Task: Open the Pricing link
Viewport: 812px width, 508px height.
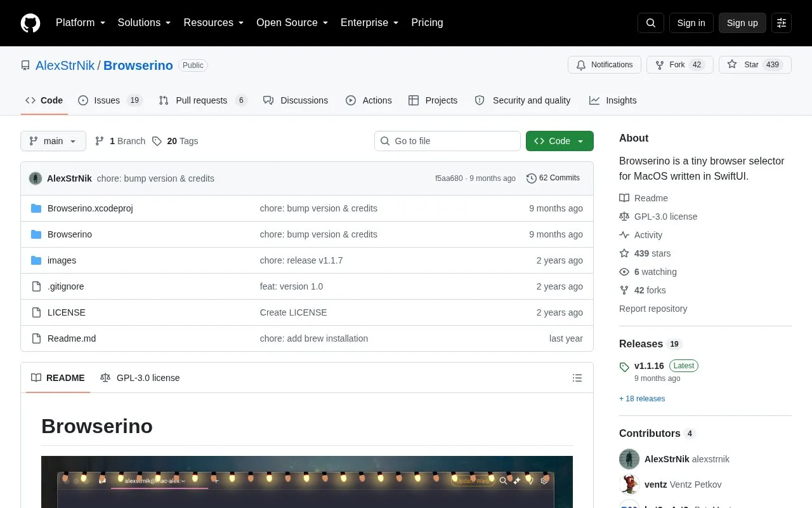Action: point(427,23)
